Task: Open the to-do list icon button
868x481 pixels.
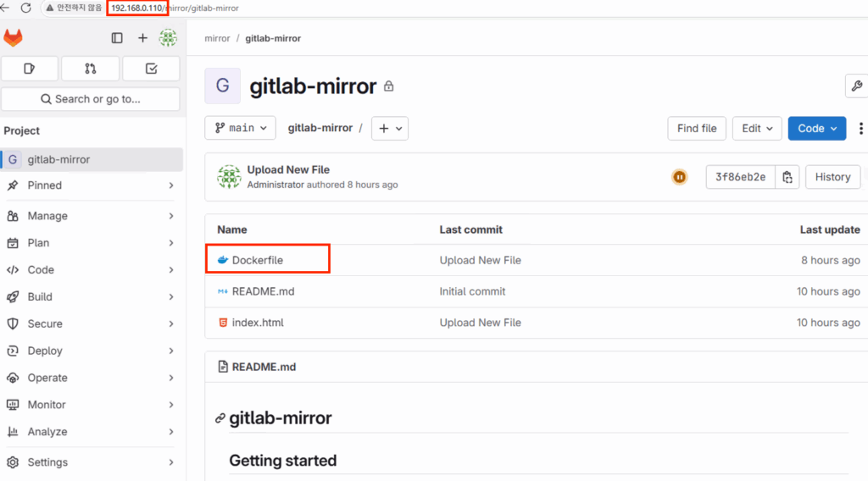Action: [x=151, y=69]
